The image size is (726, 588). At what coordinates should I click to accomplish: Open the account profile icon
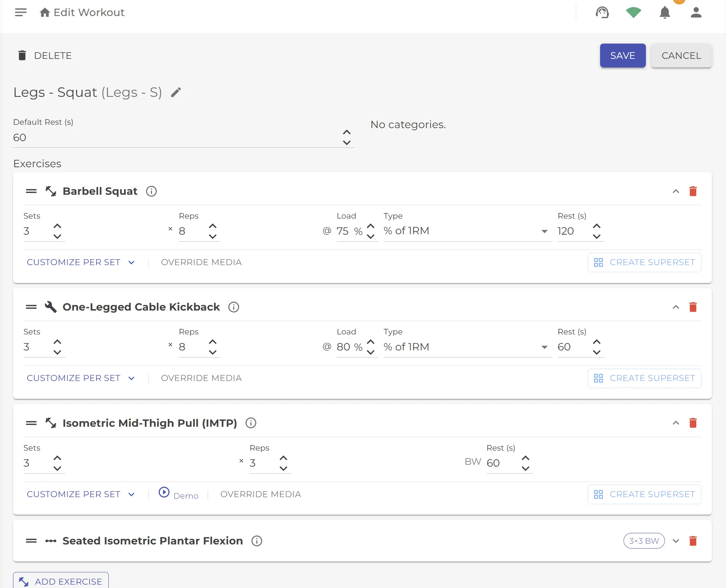click(x=696, y=12)
